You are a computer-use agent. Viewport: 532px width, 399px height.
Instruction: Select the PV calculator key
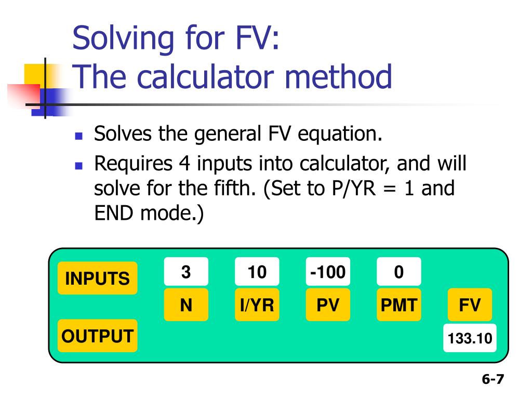coord(328,304)
